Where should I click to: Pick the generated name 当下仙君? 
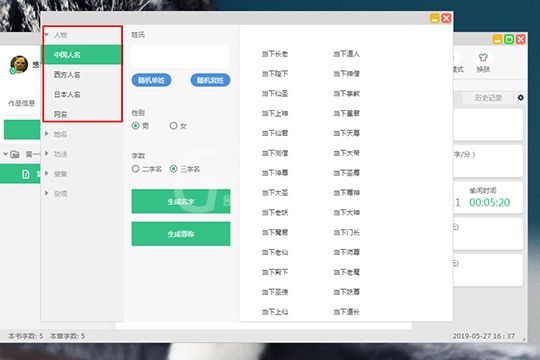pyautogui.click(x=275, y=133)
